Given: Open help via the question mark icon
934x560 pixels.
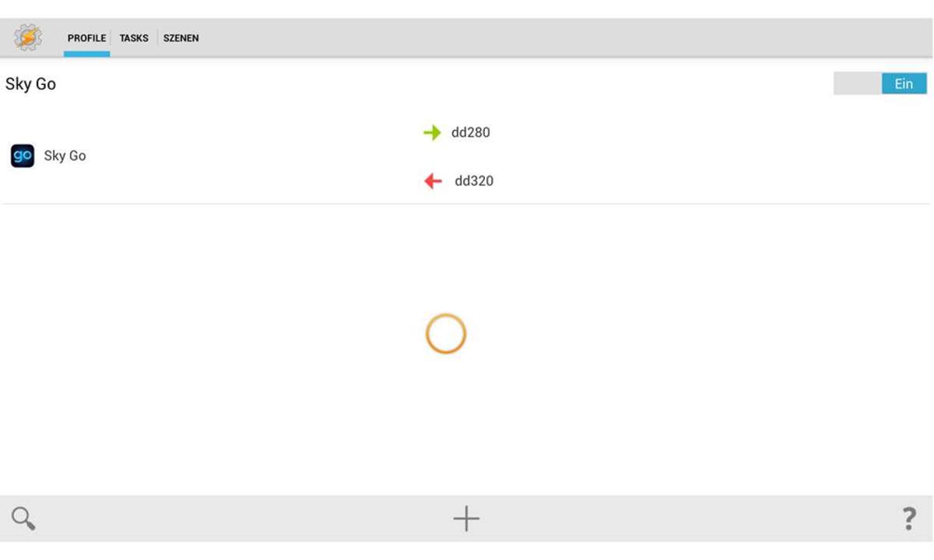Looking at the screenshot, I should (x=908, y=518).
